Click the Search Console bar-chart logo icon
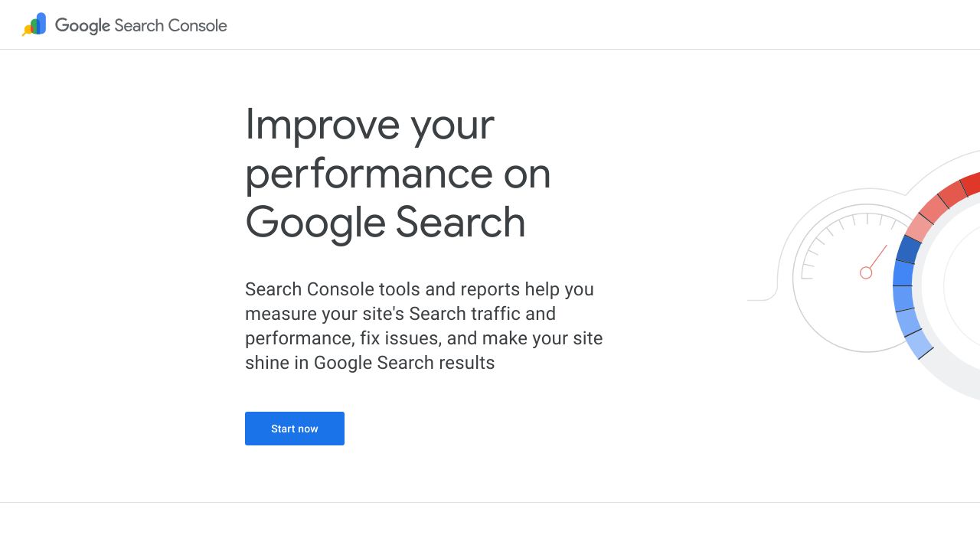Viewport: 980px width, 551px height. (34, 24)
